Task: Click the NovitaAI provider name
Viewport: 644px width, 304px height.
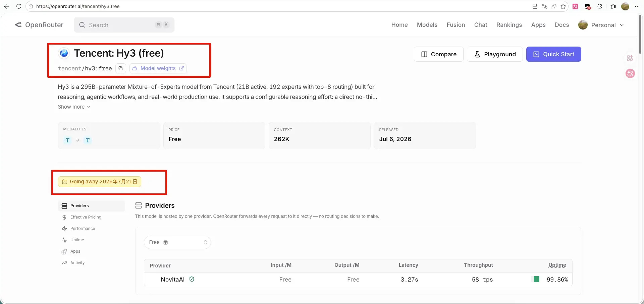Action: [172, 280]
